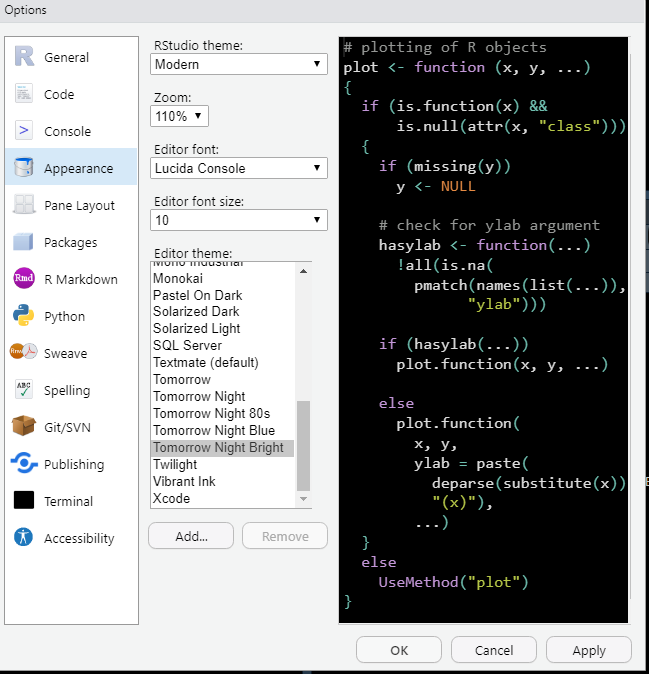Select Monokai editor theme
Image resolution: width=649 pixels, height=674 pixels.
[223, 278]
